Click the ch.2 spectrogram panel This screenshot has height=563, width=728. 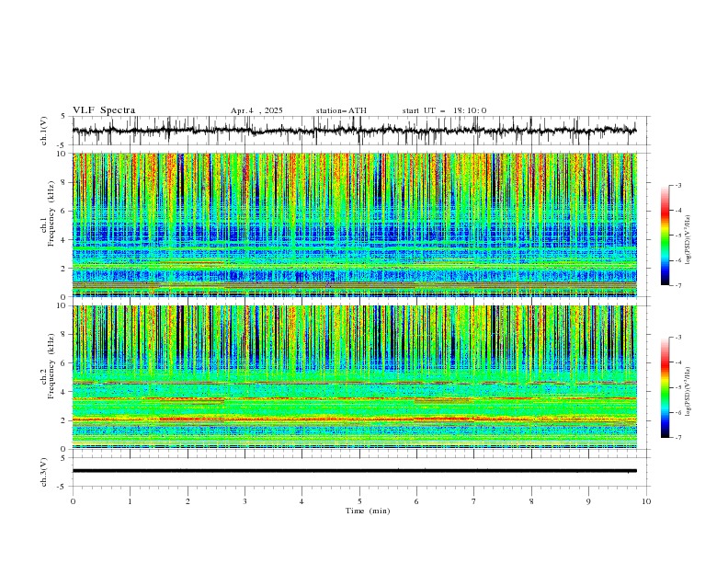click(354, 377)
